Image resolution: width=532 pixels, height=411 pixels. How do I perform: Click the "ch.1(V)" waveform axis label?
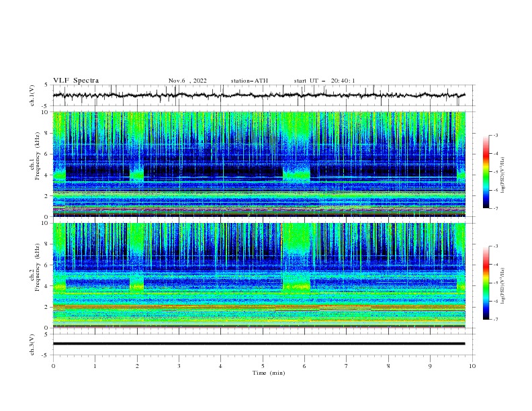click(32, 95)
